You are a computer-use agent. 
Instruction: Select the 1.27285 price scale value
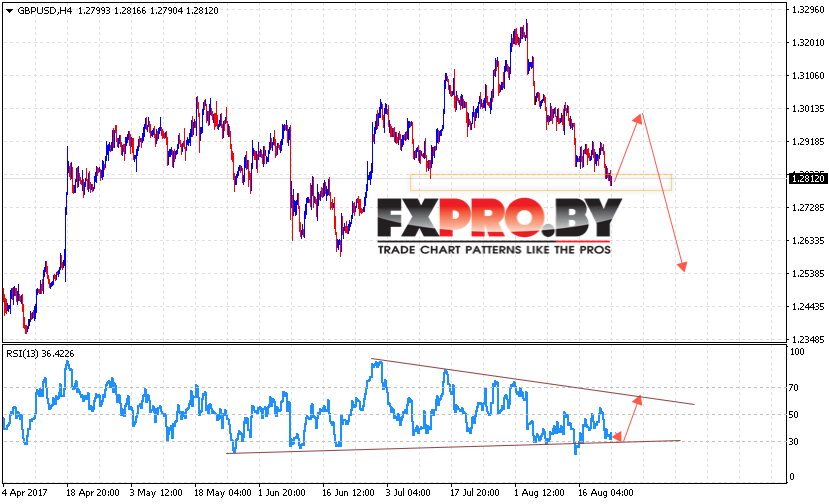(x=808, y=208)
